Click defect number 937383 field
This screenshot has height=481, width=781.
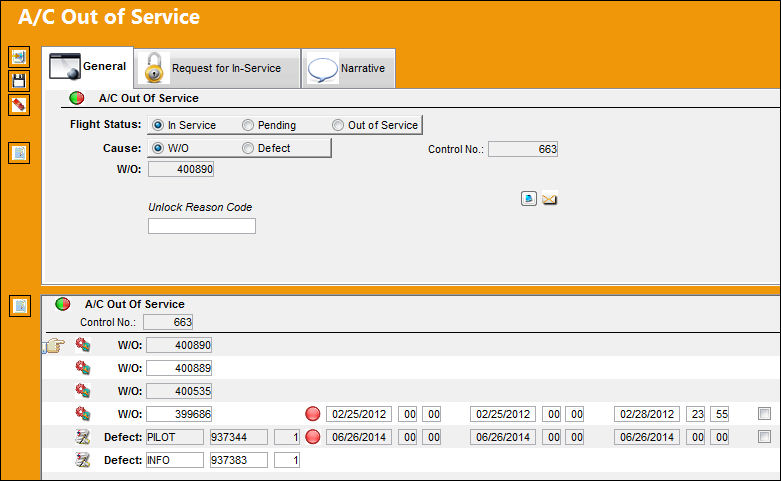(239, 460)
